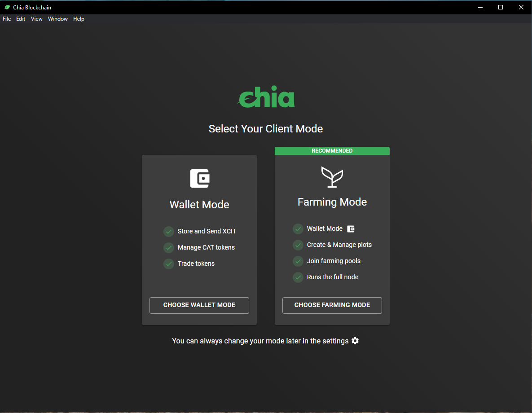Open the Help menu
The image size is (532, 413).
[79, 19]
